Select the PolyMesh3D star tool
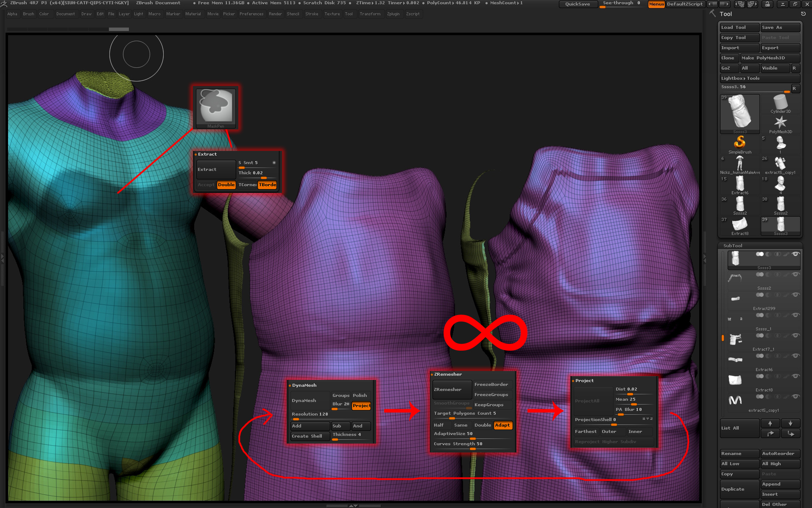 [780, 124]
